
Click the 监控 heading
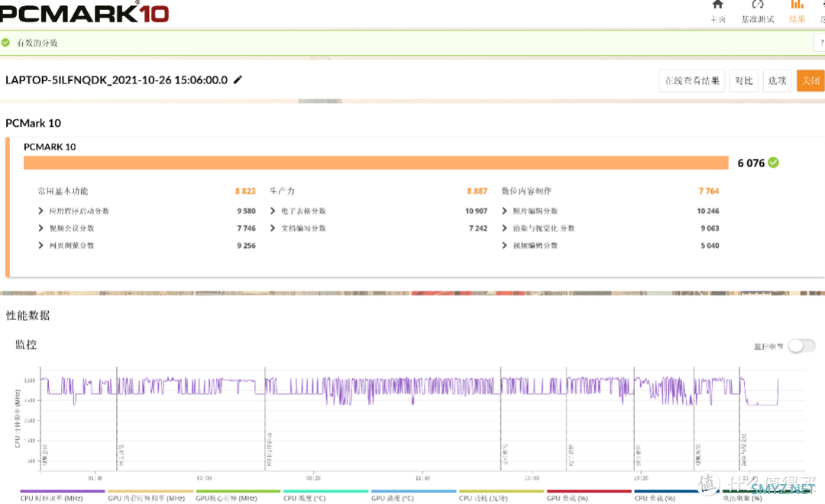(26, 344)
